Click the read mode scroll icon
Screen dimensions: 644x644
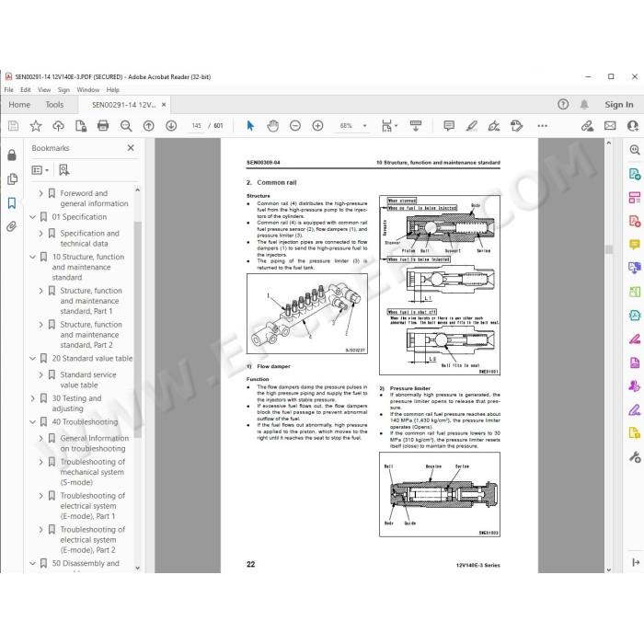click(416, 126)
